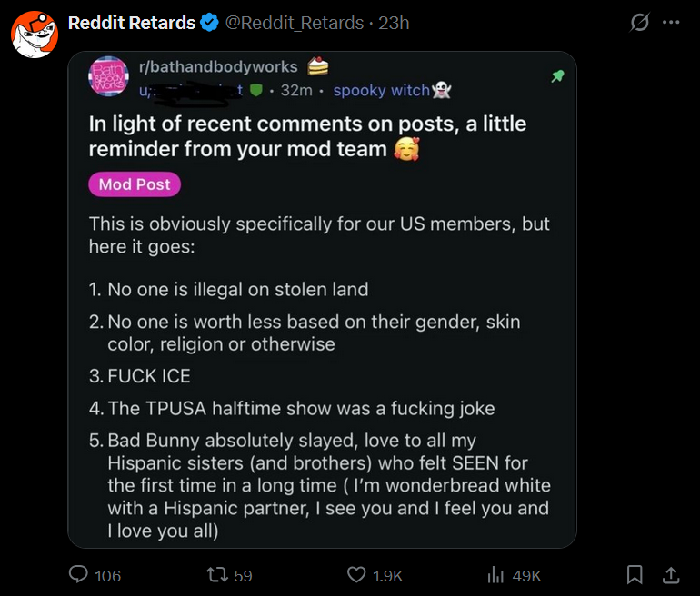Click the account's @ handle

(x=295, y=23)
